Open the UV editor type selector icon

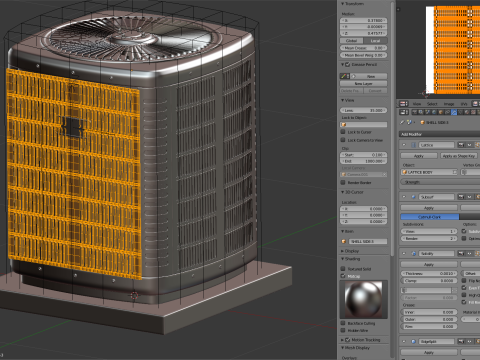pyautogui.click(x=404, y=104)
